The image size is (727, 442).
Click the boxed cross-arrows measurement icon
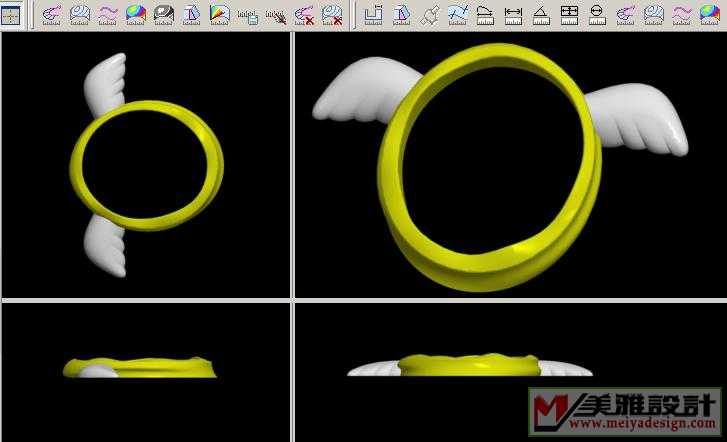(569, 15)
